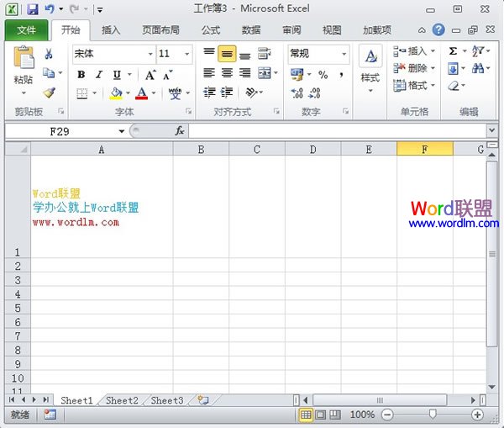Open the 文件 File tab

[26, 30]
